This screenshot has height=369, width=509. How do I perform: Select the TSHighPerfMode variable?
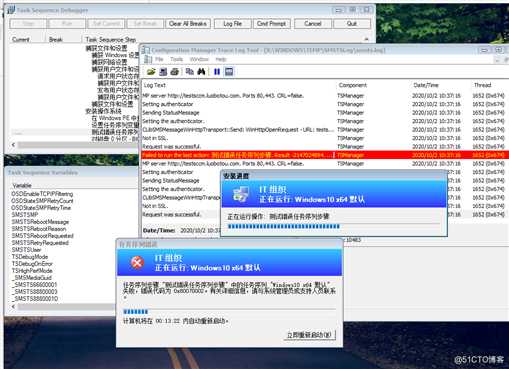click(x=32, y=271)
